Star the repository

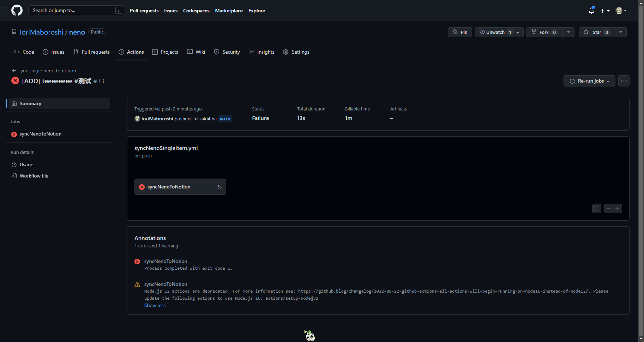[596, 32]
